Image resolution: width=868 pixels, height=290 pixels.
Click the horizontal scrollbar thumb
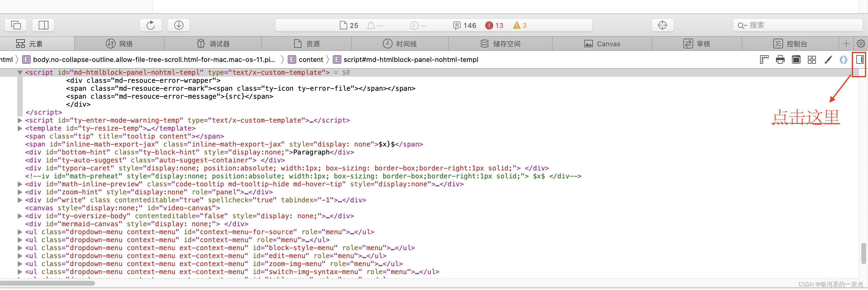(x=48, y=284)
